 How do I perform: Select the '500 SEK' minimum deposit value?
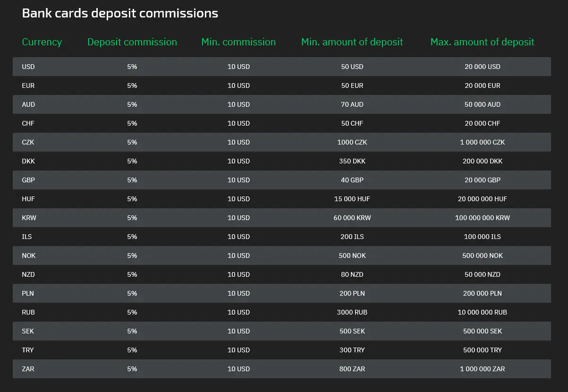point(352,331)
